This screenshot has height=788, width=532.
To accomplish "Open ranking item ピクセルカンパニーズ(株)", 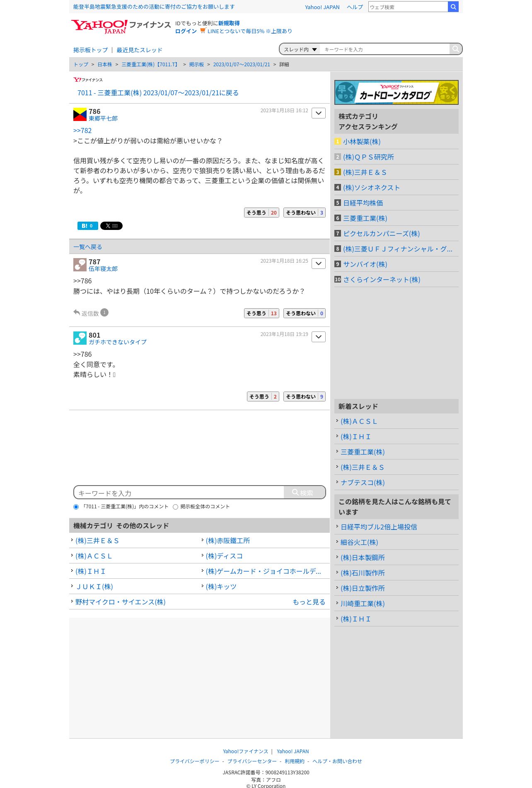I will (381, 234).
